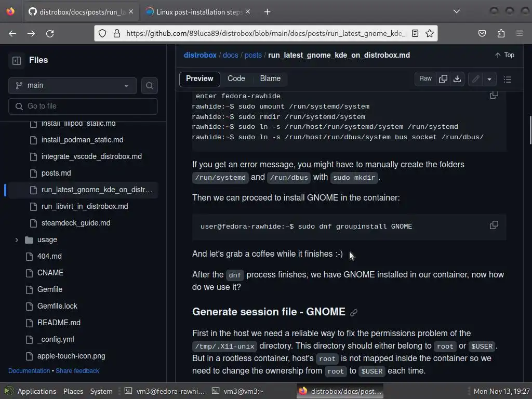This screenshot has height=399, width=532.
Task: Focus the Go to file field
Action: [x=83, y=106]
